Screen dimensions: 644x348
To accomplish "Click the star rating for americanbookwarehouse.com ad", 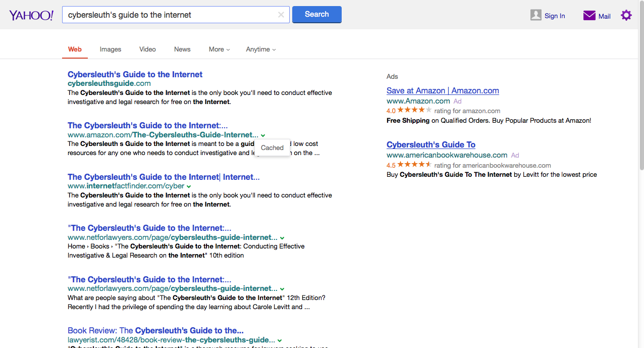I will click(x=414, y=165).
